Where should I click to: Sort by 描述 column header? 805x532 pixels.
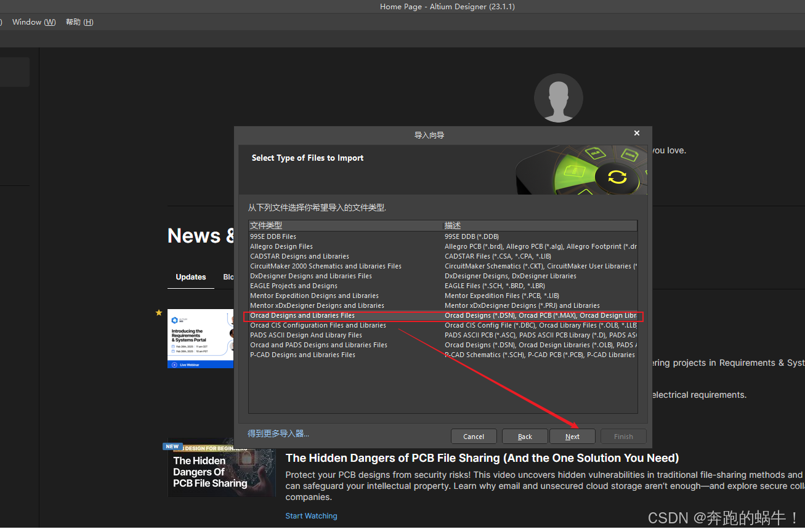[540, 225]
